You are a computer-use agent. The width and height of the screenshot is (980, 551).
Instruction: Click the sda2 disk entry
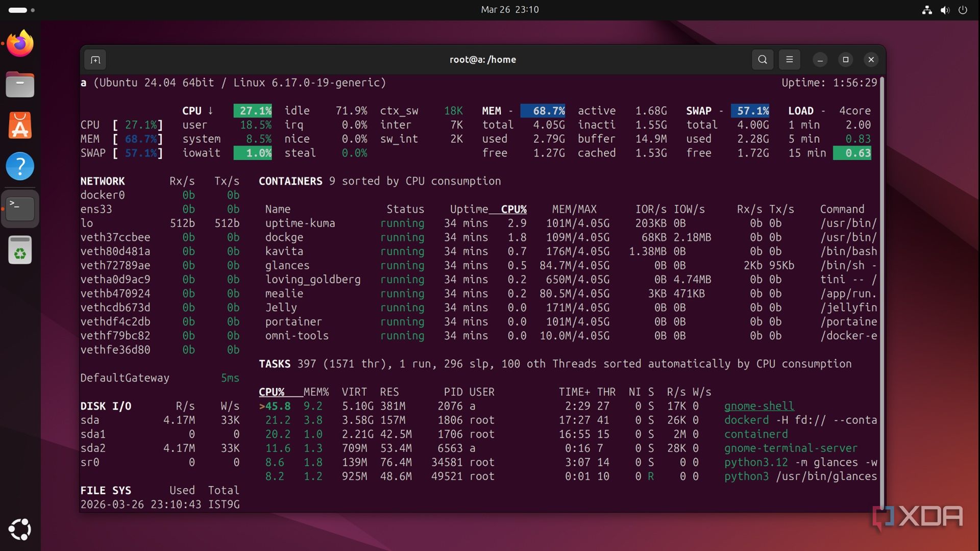tap(93, 448)
